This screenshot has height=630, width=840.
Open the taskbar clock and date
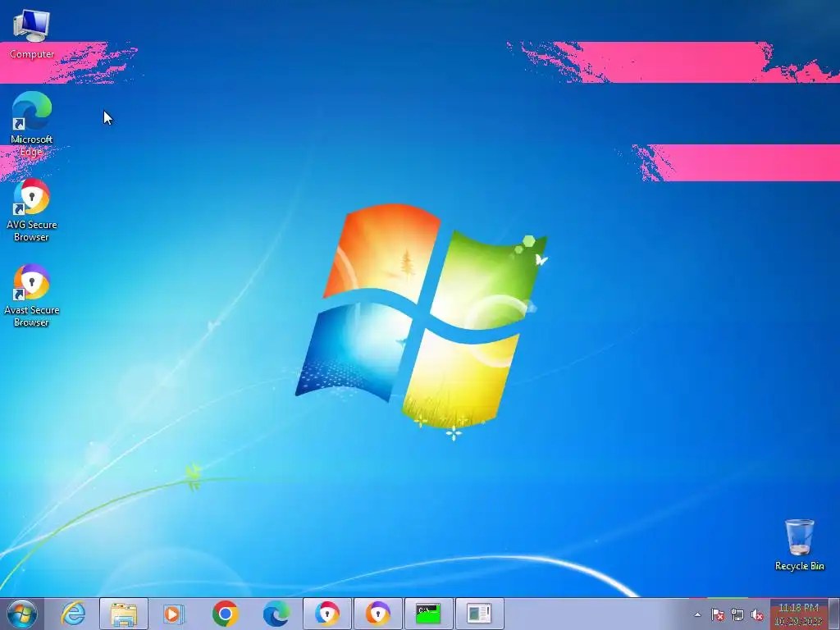tap(798, 614)
